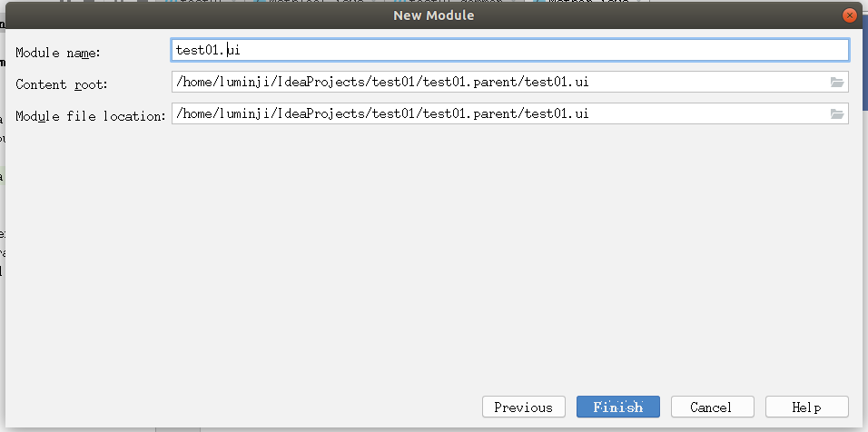Close the New Module dialog

pyautogui.click(x=850, y=15)
